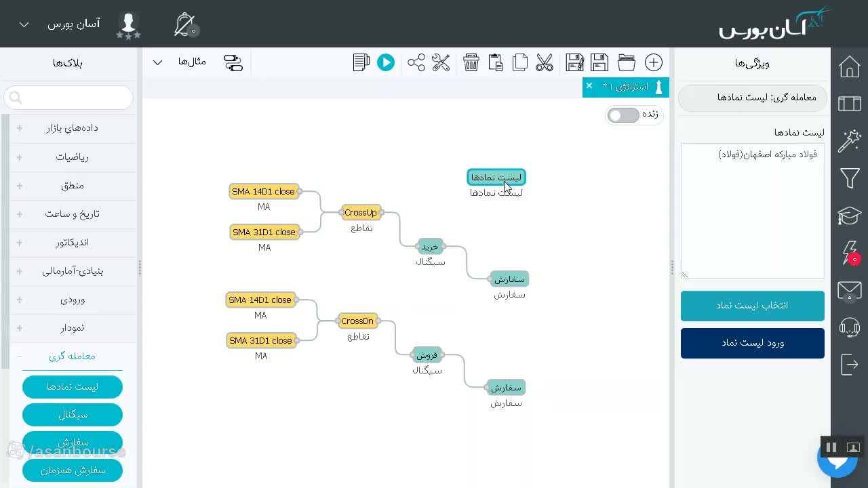868x488 pixels.
Task: Open the مثال‌ها dropdown menu
Action: [x=176, y=62]
